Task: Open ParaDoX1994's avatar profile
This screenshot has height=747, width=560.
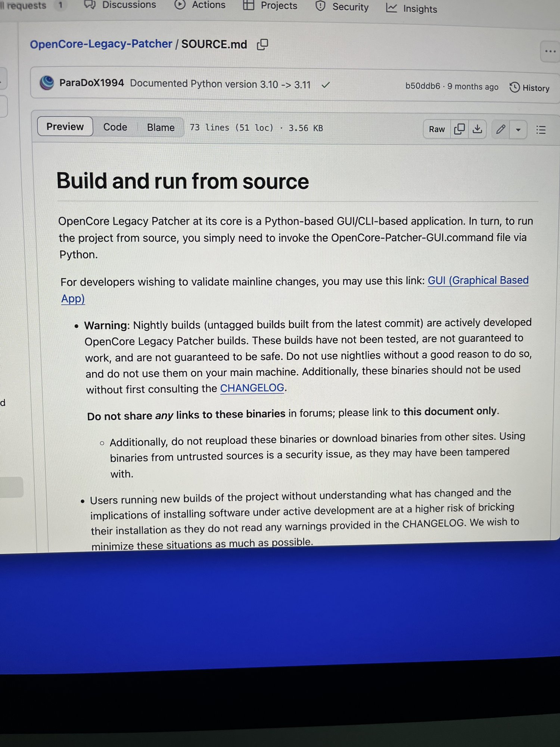Action: click(47, 83)
